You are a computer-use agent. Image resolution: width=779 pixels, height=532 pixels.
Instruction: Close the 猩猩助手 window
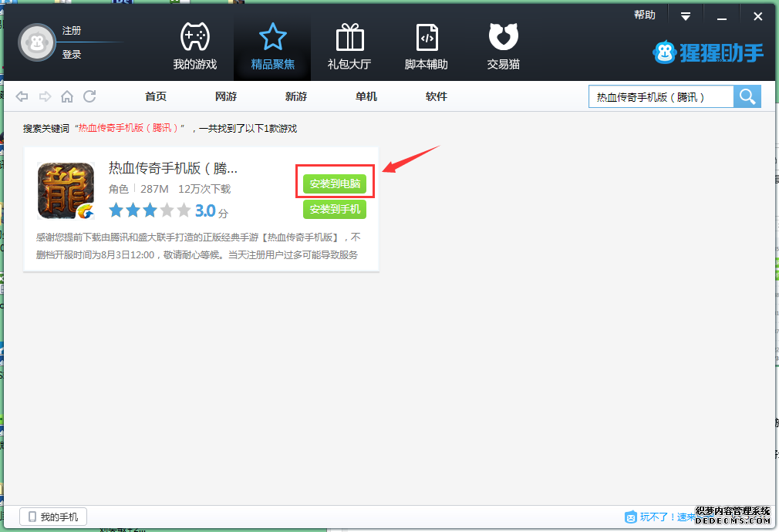[757, 16]
